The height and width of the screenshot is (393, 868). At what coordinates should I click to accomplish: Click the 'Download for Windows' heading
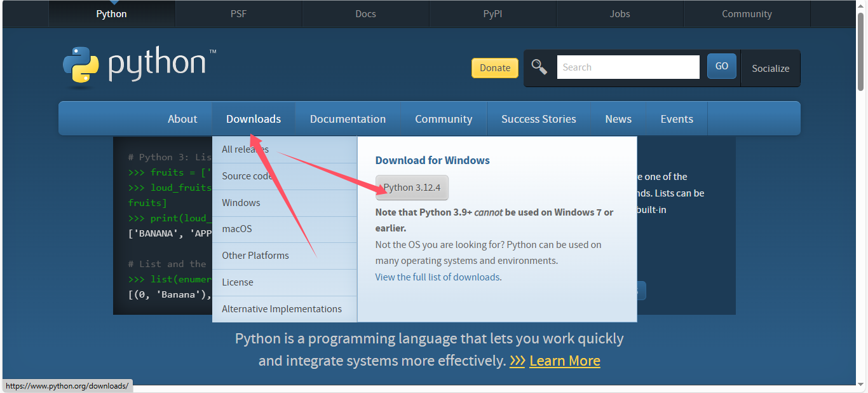(x=433, y=160)
